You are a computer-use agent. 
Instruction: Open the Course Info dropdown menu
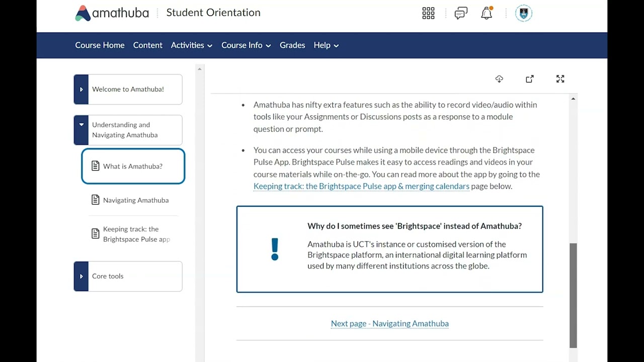click(246, 45)
